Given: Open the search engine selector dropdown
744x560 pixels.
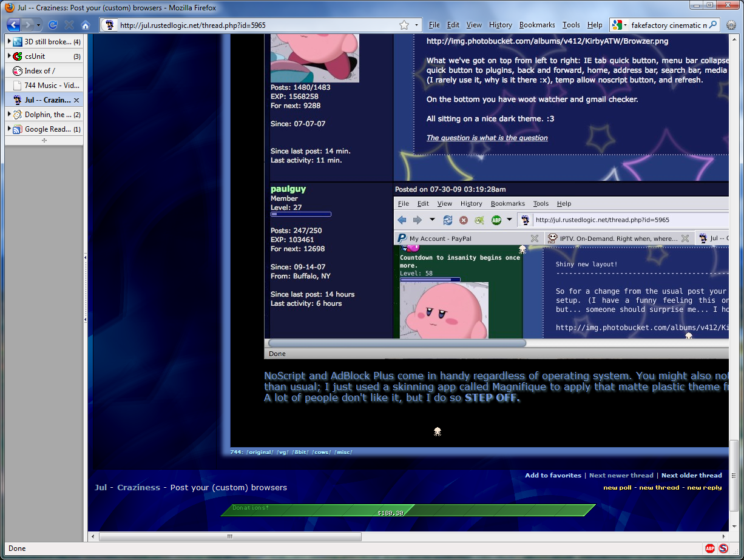Looking at the screenshot, I should click(x=620, y=25).
